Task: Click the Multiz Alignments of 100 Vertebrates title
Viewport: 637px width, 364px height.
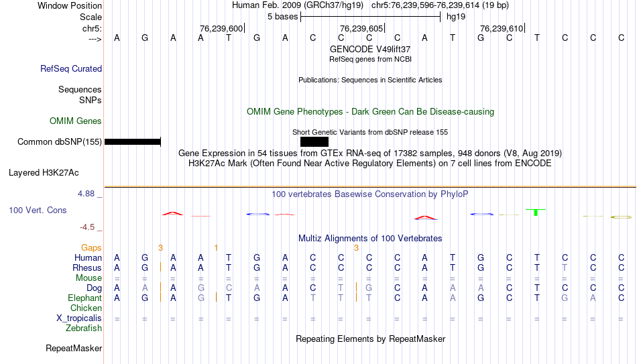Action: pyautogui.click(x=370, y=239)
